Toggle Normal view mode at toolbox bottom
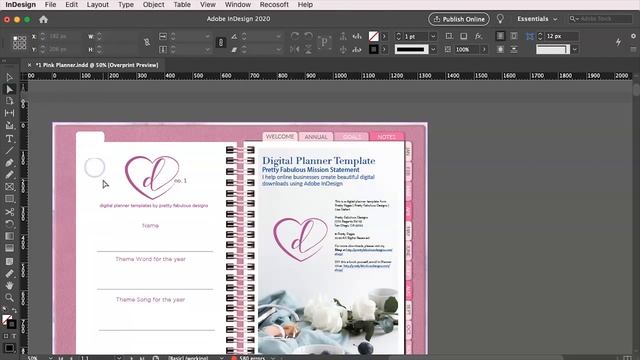 point(9,348)
